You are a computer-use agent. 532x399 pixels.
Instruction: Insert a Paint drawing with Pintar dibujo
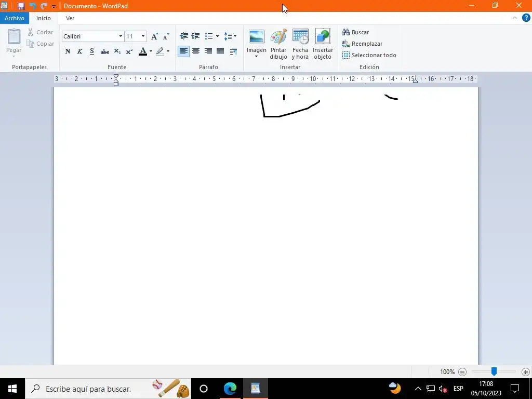pyautogui.click(x=278, y=44)
